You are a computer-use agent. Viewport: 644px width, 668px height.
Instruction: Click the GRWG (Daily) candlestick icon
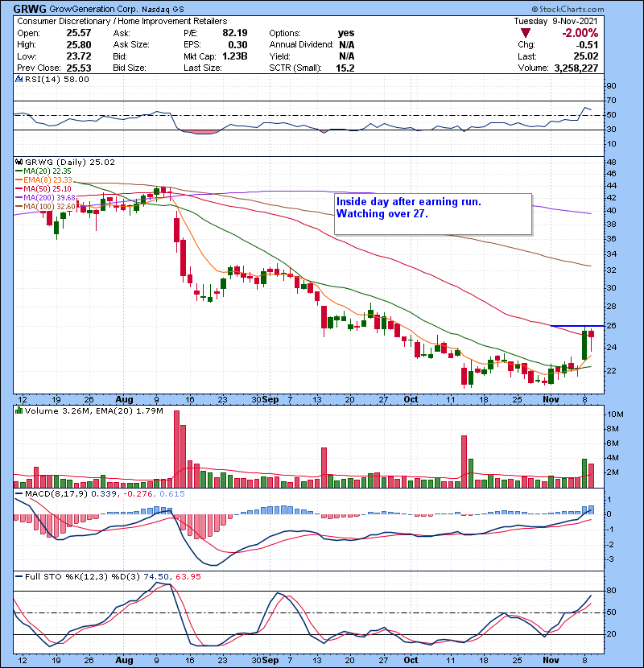(x=19, y=162)
